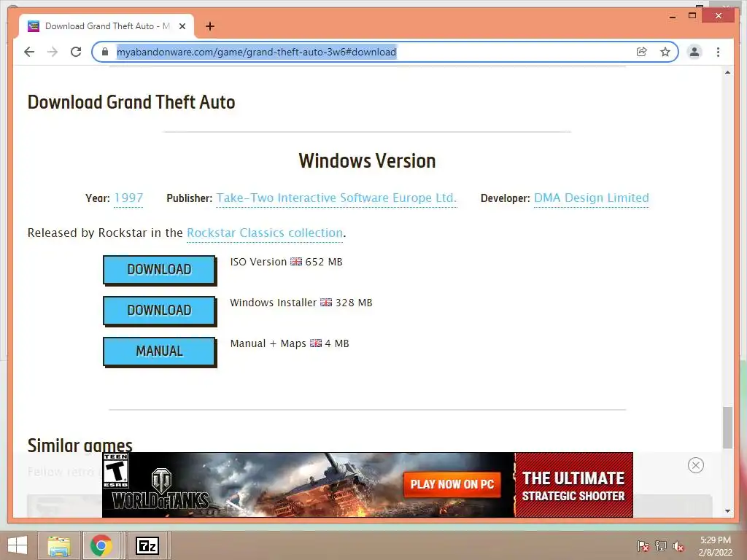
Task: Select the Download Grand Theft Auto tab
Action: tap(107, 26)
